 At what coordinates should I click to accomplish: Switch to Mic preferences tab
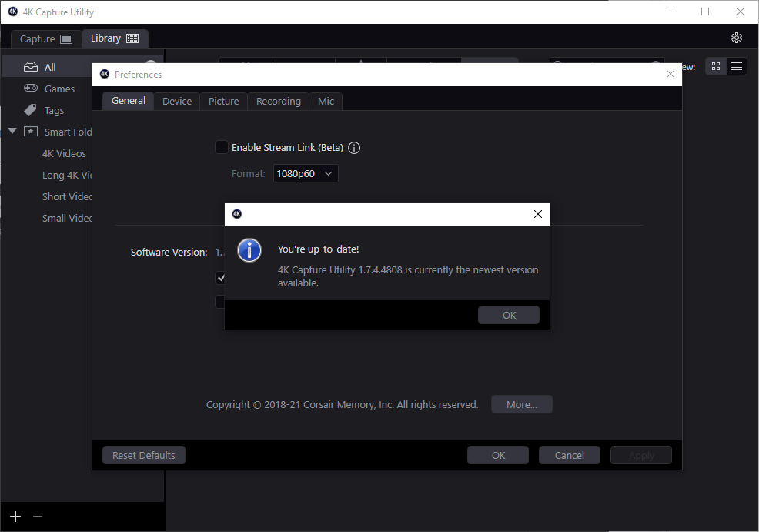pos(326,101)
